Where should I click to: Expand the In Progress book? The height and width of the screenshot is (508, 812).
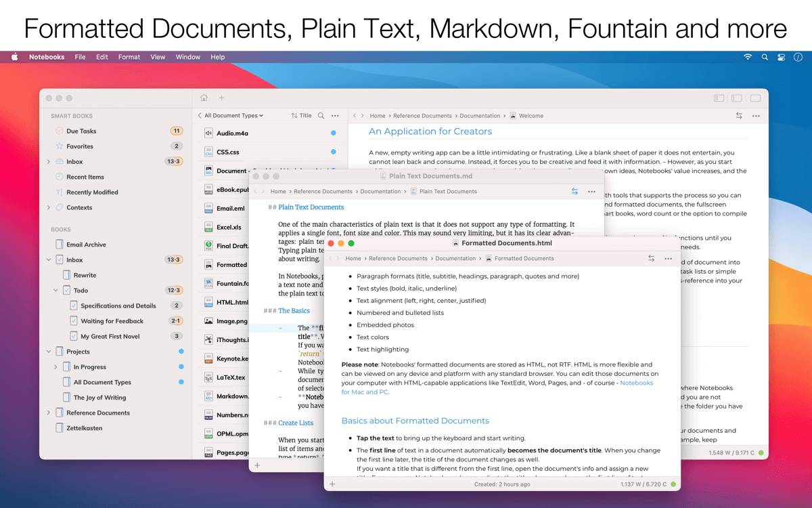pos(55,367)
